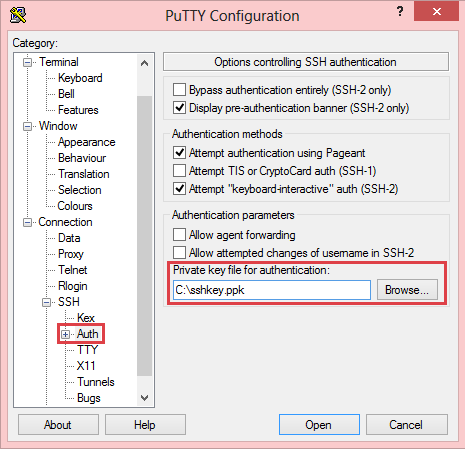The image size is (465, 449).
Task: Open Telnet settings
Action: (x=72, y=270)
